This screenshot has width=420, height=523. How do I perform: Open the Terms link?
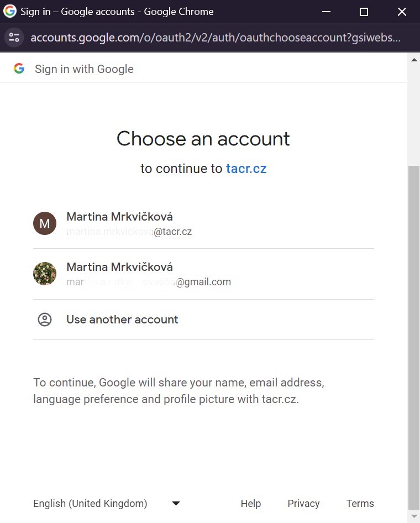(x=360, y=503)
